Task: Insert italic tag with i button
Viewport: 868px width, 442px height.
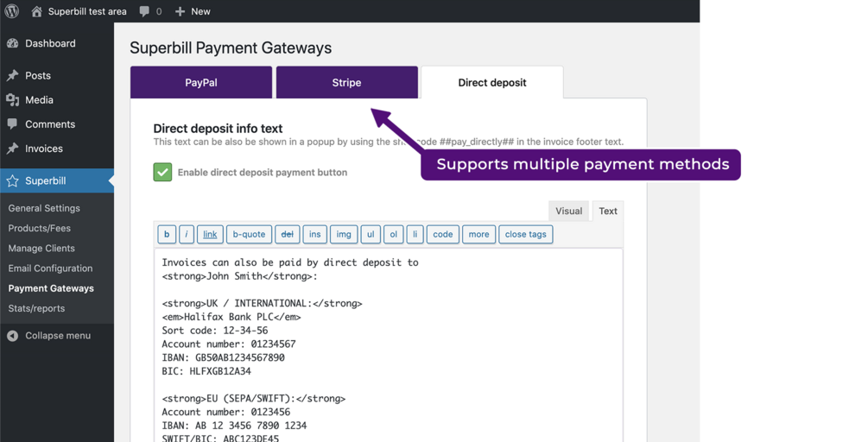Action: (187, 234)
